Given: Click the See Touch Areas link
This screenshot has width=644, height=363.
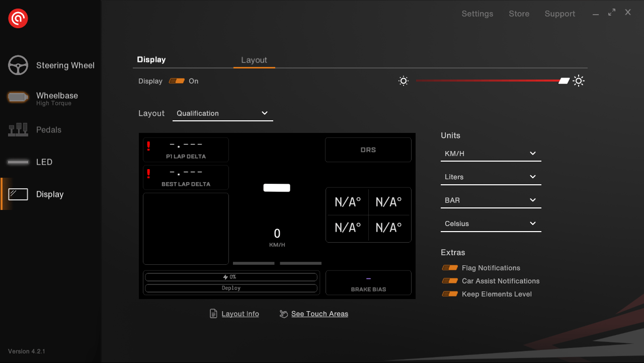Looking at the screenshot, I should [x=319, y=314].
